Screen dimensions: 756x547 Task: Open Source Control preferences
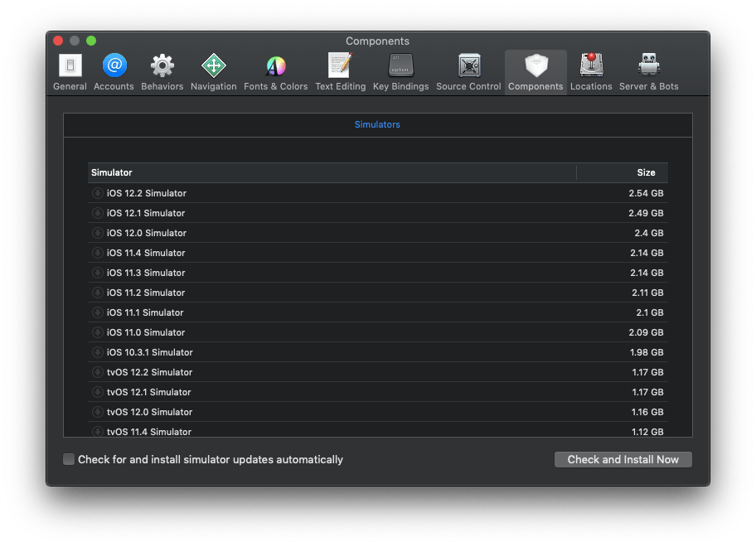coord(468,72)
